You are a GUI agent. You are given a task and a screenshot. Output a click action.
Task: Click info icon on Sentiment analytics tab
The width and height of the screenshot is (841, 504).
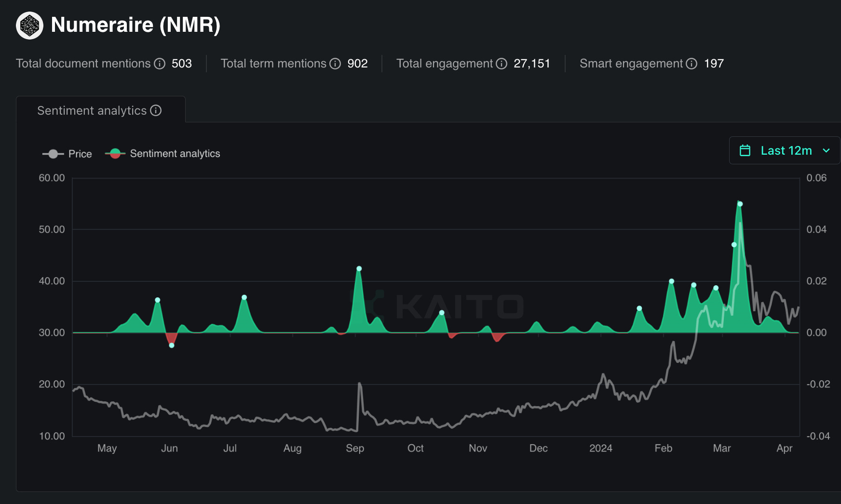(156, 110)
